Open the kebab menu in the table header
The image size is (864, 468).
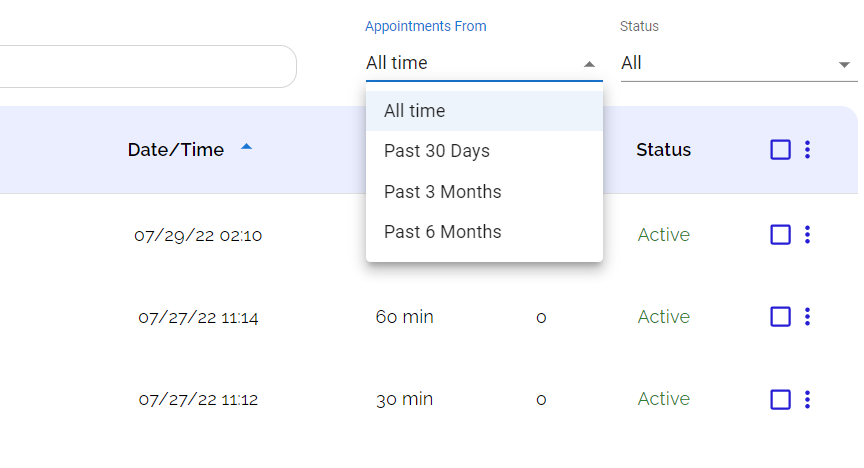(807, 150)
